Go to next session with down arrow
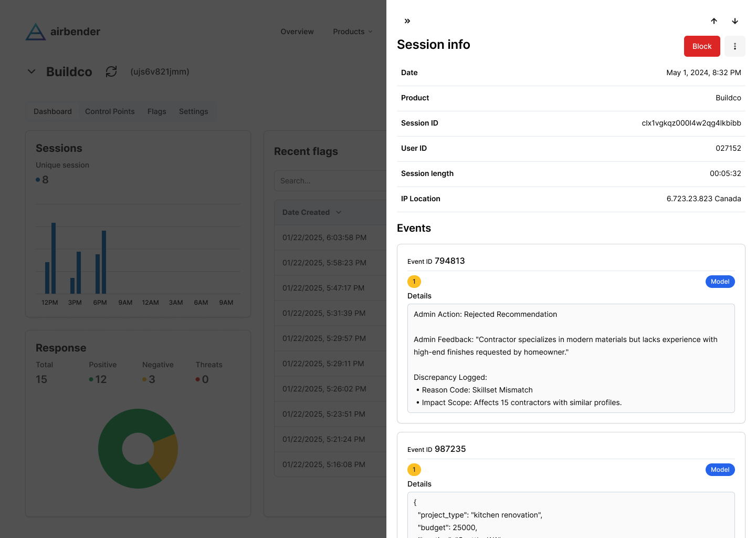This screenshot has height=538, width=756. pos(735,21)
